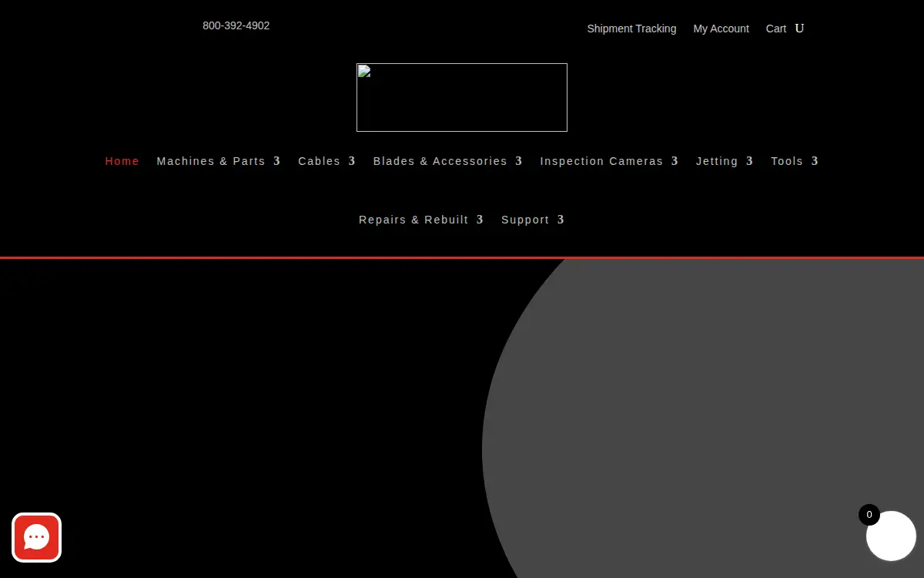Open the red live chat bubble icon
The height and width of the screenshot is (578, 924).
tap(36, 537)
